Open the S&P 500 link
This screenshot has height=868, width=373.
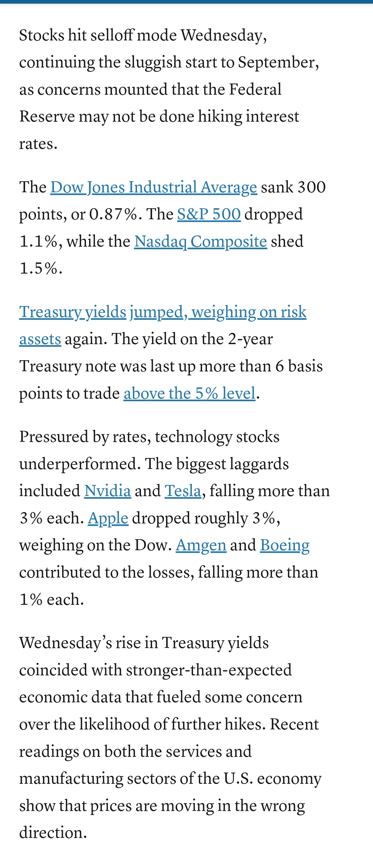coord(209,214)
